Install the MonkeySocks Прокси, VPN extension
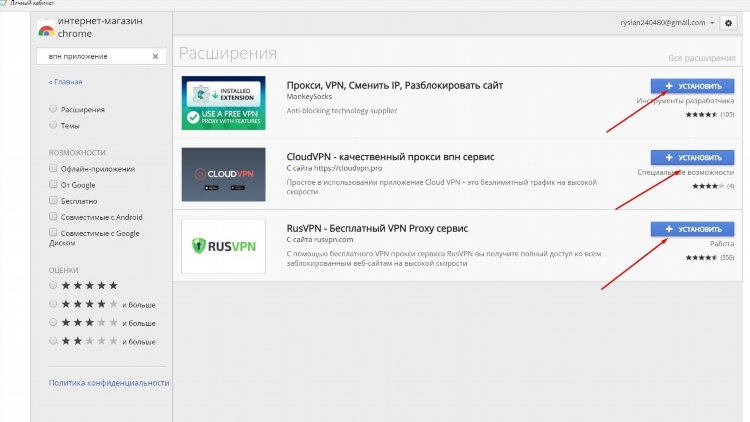 tap(692, 86)
